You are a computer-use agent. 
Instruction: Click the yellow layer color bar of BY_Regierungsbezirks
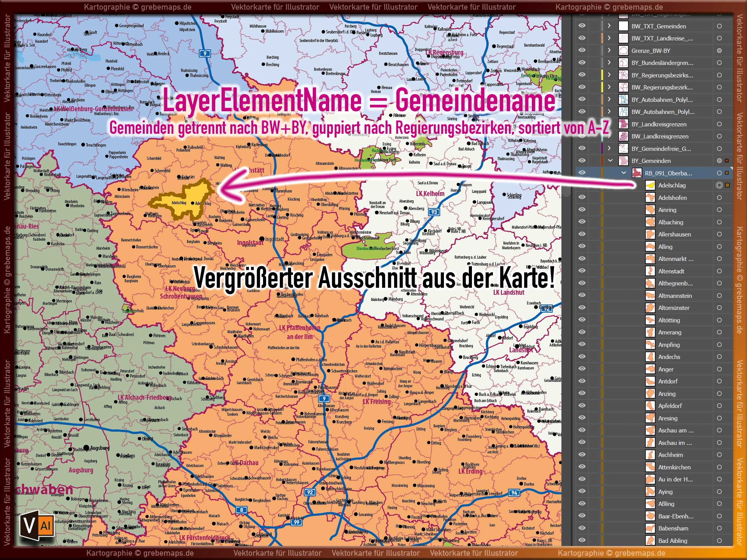[x=602, y=75]
